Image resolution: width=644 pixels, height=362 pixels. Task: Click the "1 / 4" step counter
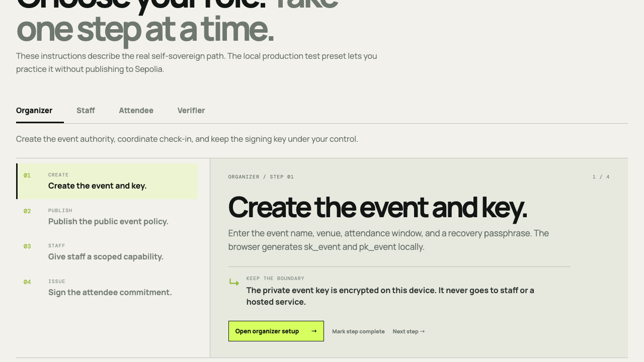(x=601, y=177)
